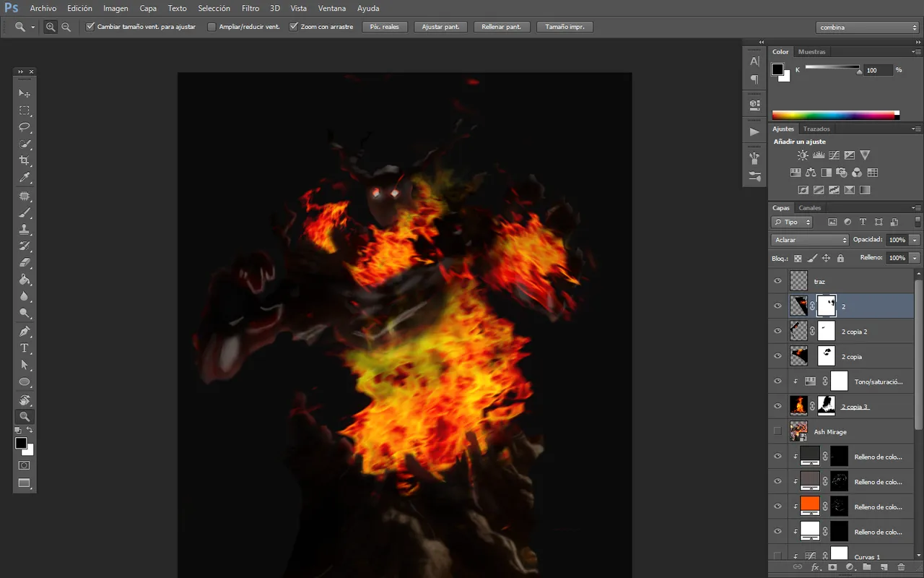Select the History Brush tool
924x578 pixels.
point(25,246)
